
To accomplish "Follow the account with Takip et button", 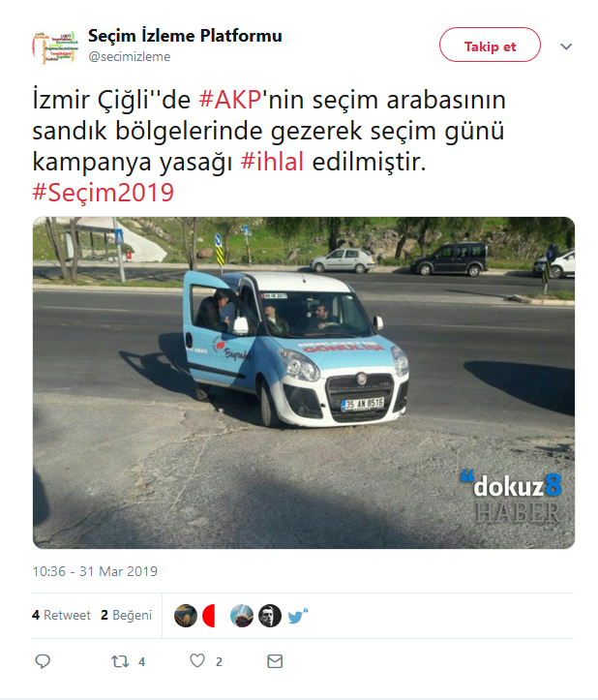I will pyautogui.click(x=490, y=45).
